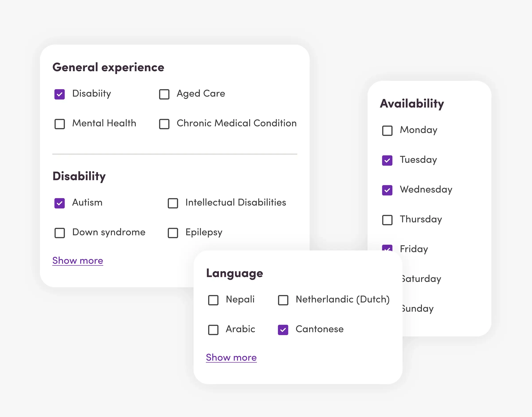This screenshot has width=532, height=417.
Task: Uncheck the Autism checkbox
Action: (x=60, y=203)
